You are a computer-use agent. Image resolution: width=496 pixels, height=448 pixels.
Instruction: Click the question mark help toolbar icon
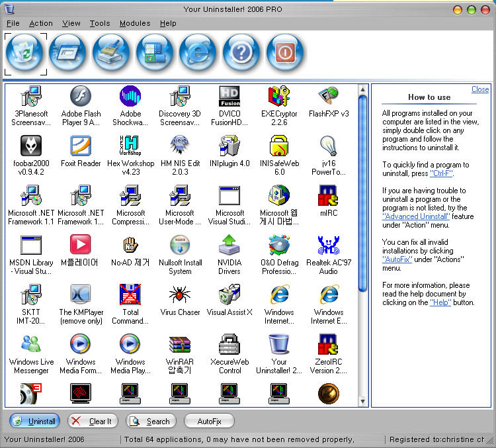[x=241, y=52]
